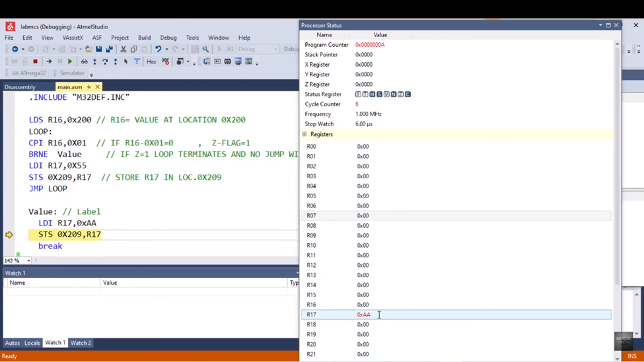Click the Step Over icon
Image resolution: width=644 pixels, height=362 pixels.
[105, 61]
